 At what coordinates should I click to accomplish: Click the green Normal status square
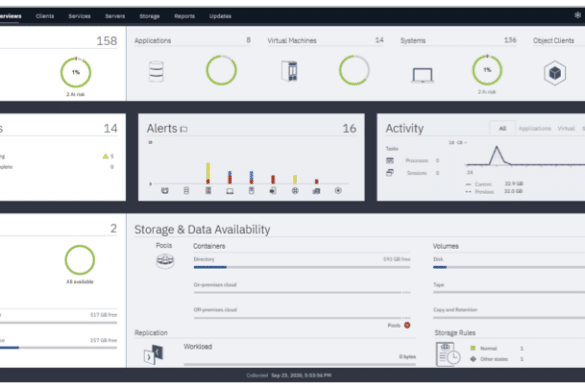click(473, 348)
